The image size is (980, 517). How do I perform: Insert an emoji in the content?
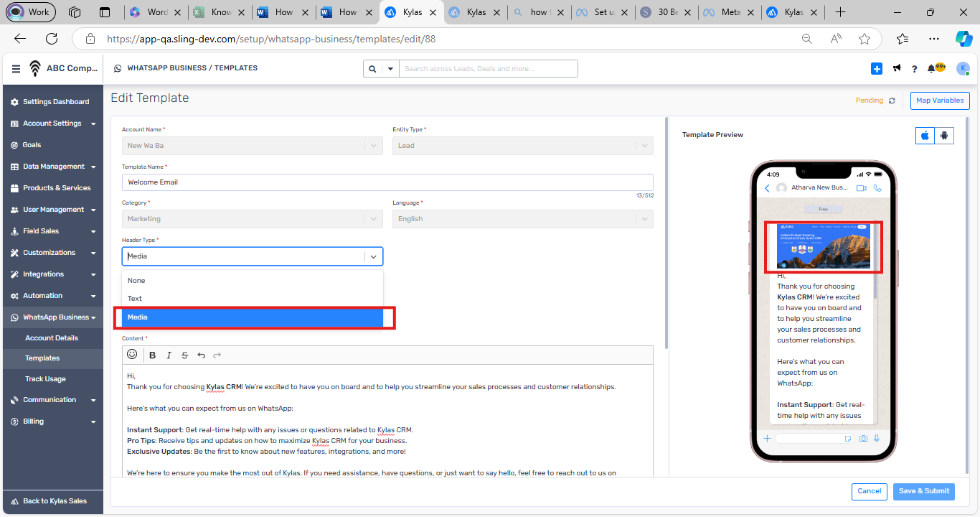coord(132,355)
